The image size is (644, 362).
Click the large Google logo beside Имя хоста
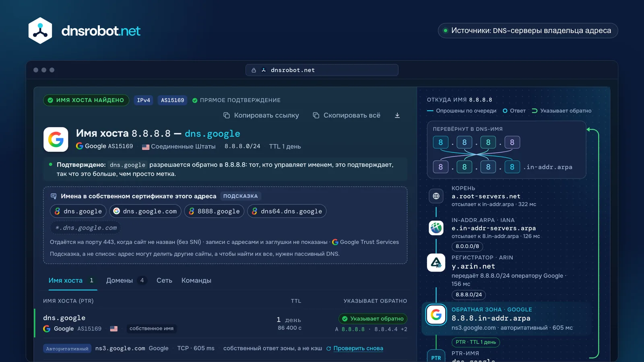tap(56, 140)
